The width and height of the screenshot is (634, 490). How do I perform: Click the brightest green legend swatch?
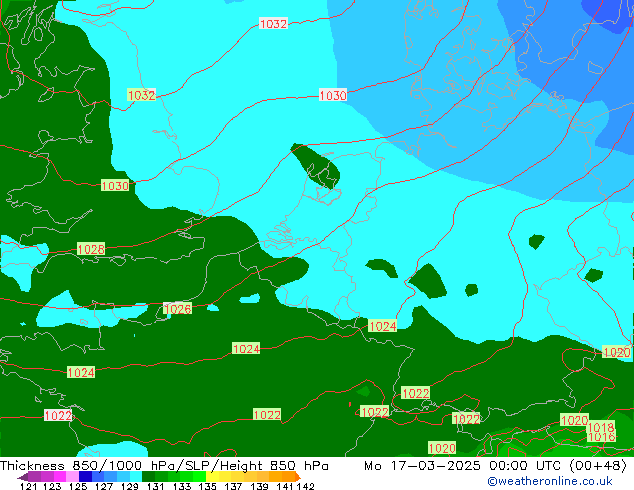click(200, 476)
